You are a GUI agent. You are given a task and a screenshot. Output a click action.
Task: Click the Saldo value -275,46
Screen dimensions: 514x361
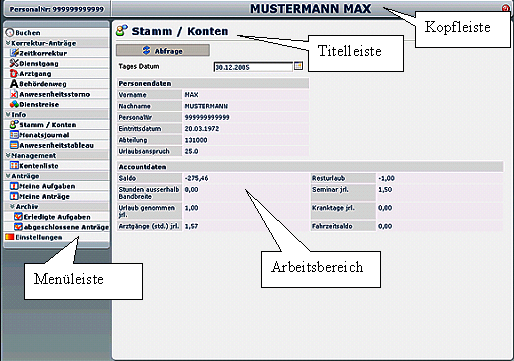pyautogui.click(x=196, y=178)
